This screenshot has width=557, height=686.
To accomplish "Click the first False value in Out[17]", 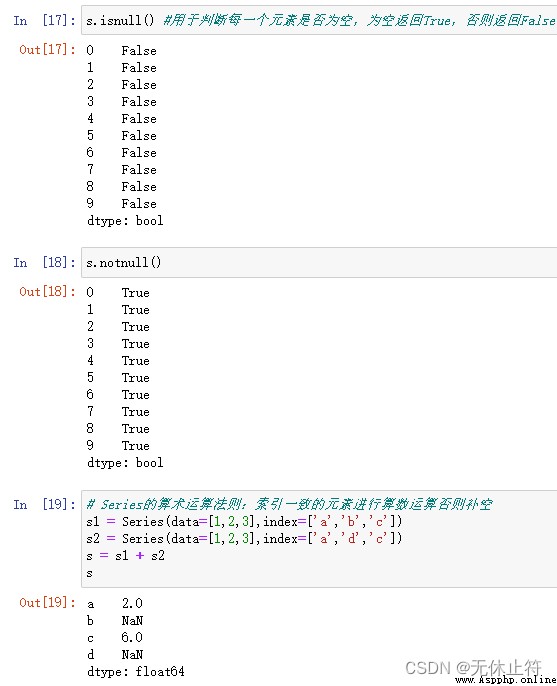I will click(x=139, y=50).
